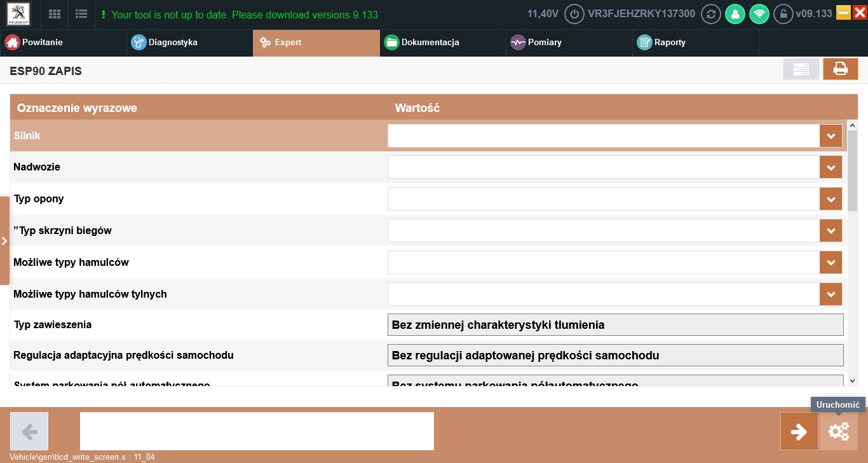
Task: Click the vertical scrollbar down arrow
Action: click(853, 380)
